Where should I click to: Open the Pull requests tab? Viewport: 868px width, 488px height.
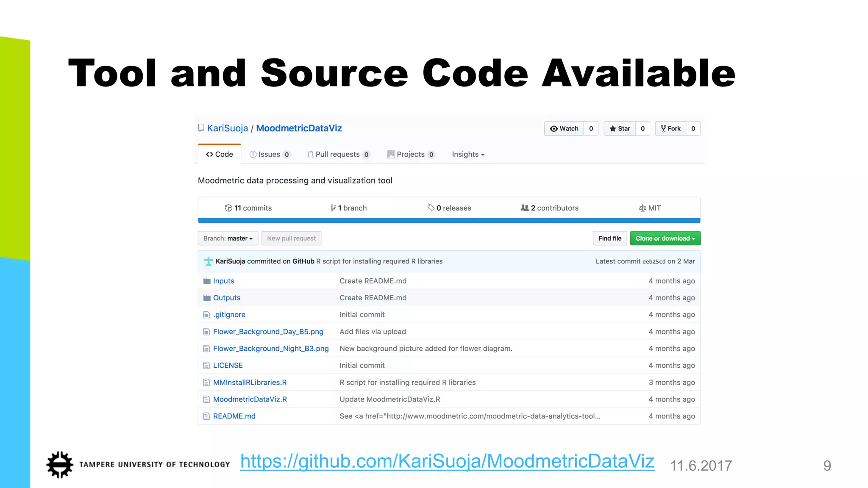pos(338,155)
